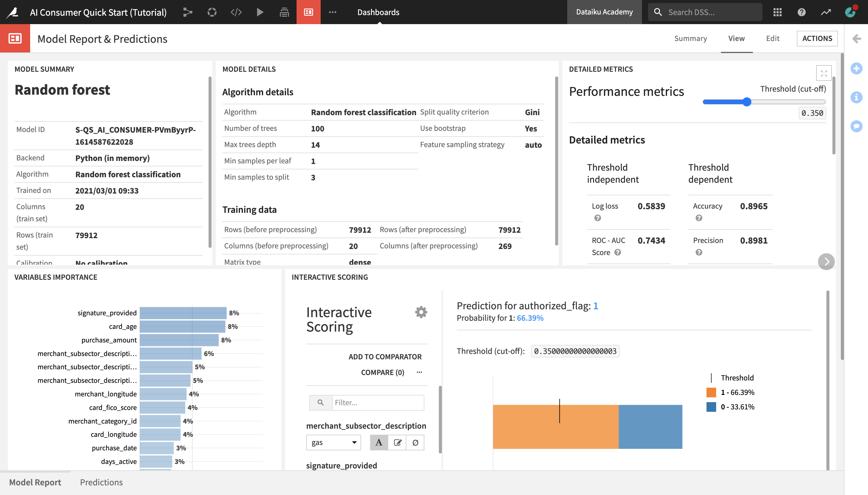The image size is (868, 495).
Task: Click the Search DSS field
Action: pyautogui.click(x=705, y=12)
